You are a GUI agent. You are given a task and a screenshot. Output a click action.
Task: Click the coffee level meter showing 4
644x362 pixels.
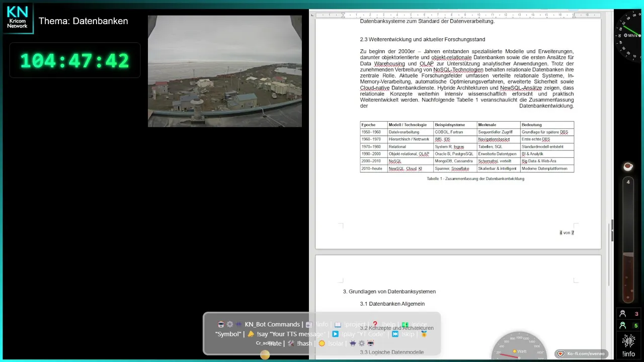coord(628,240)
